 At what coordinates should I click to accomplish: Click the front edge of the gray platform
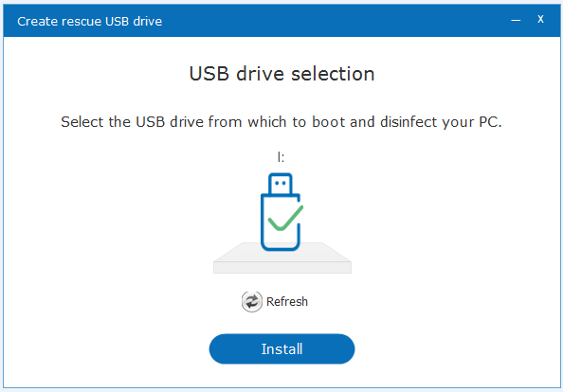pyautogui.click(x=282, y=268)
